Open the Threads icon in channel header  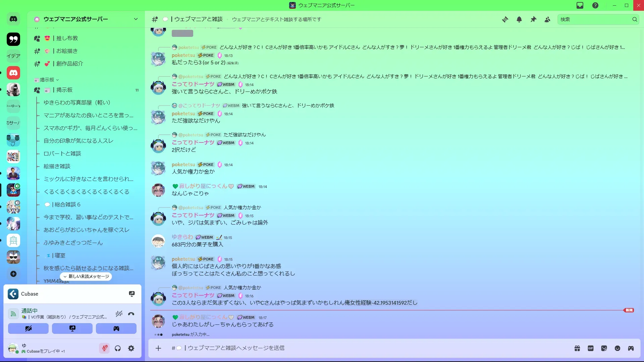(x=505, y=19)
